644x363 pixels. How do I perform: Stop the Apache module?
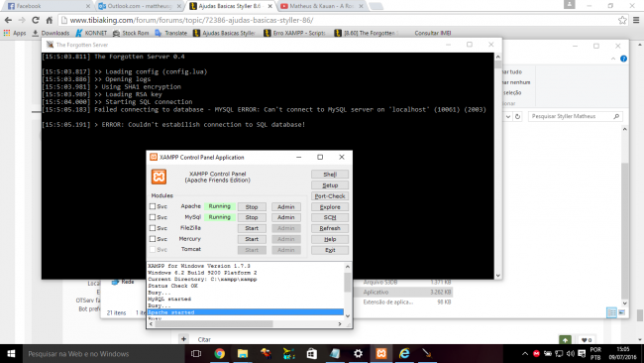coord(252,206)
